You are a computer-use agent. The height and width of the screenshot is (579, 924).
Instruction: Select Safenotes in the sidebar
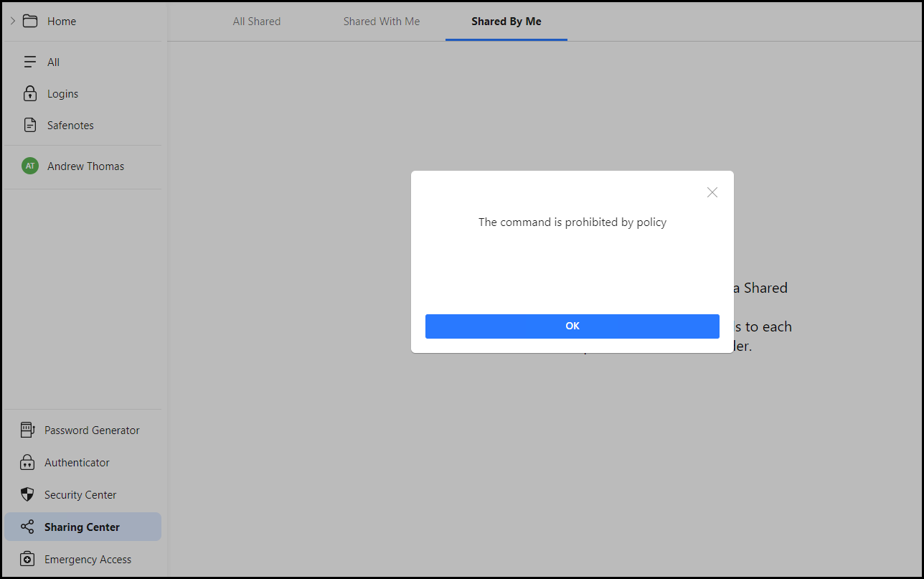tap(70, 125)
